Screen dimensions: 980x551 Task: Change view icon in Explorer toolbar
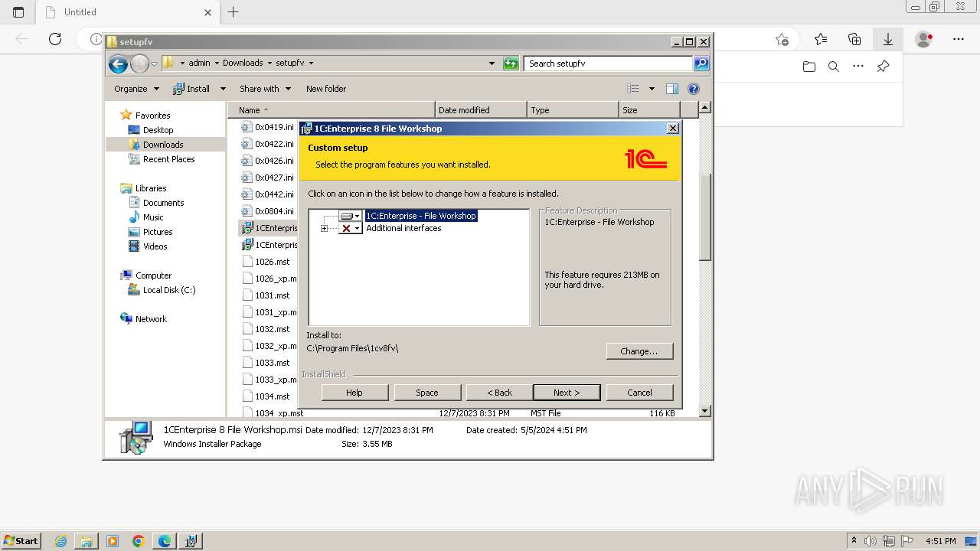click(633, 89)
